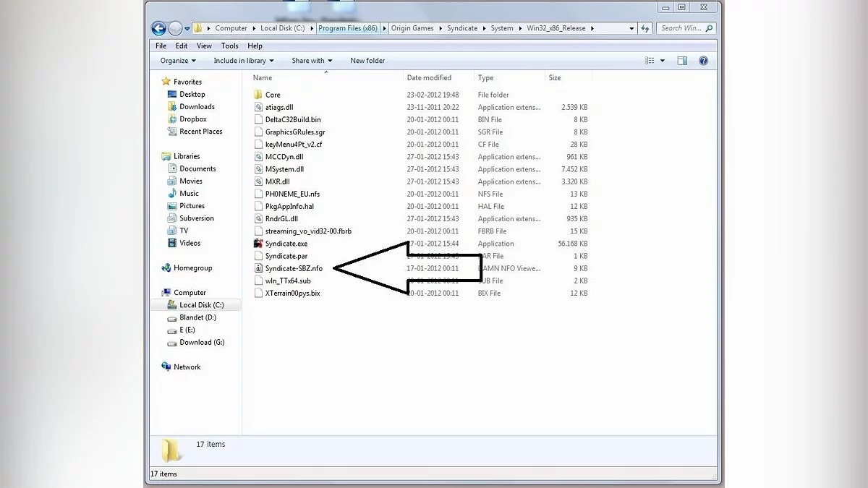Sort by the Name column header
The height and width of the screenshot is (488, 868).
tap(263, 78)
